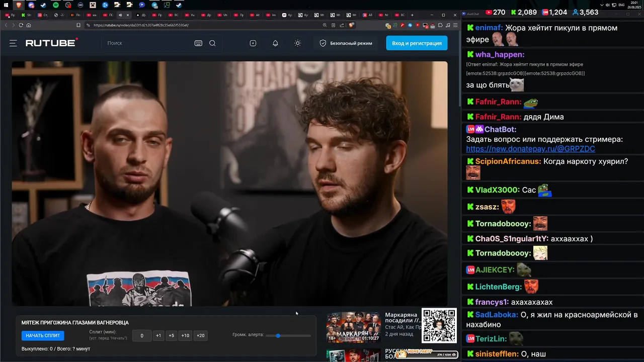Adjust the Громк. алерта volume slider
Image resolution: width=644 pixels, height=362 pixels.
click(288, 335)
